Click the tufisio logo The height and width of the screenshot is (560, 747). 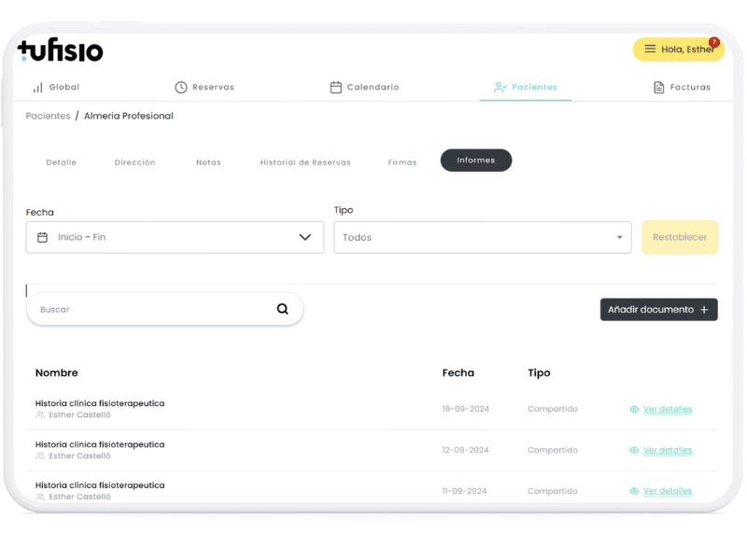(60, 49)
